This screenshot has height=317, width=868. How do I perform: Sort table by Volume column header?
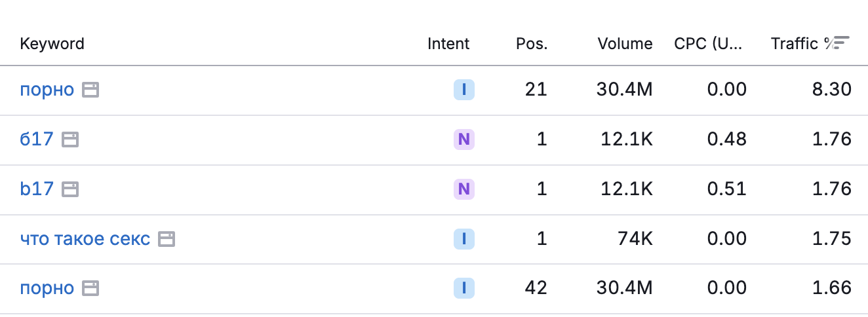tap(625, 44)
